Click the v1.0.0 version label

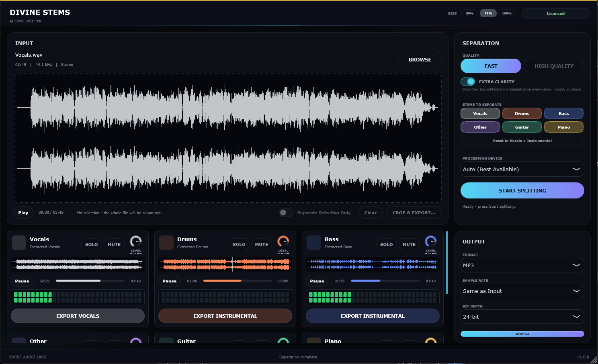583,357
